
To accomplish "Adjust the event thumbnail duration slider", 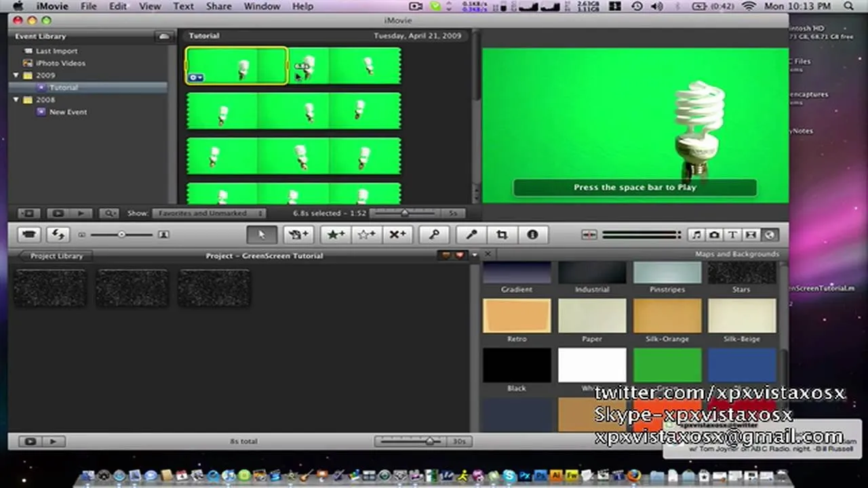I will (405, 213).
